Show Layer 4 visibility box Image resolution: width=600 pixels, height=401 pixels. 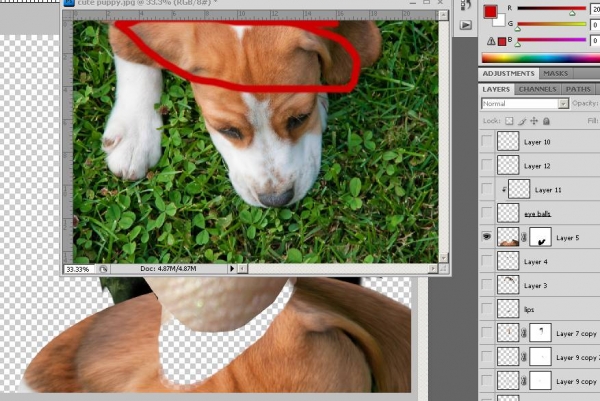(x=487, y=261)
